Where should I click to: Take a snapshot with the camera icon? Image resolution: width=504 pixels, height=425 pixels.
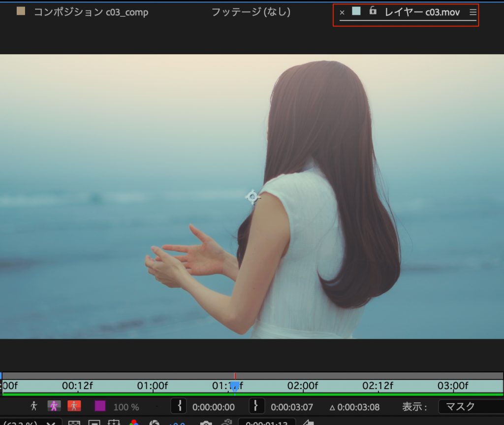click(x=206, y=423)
